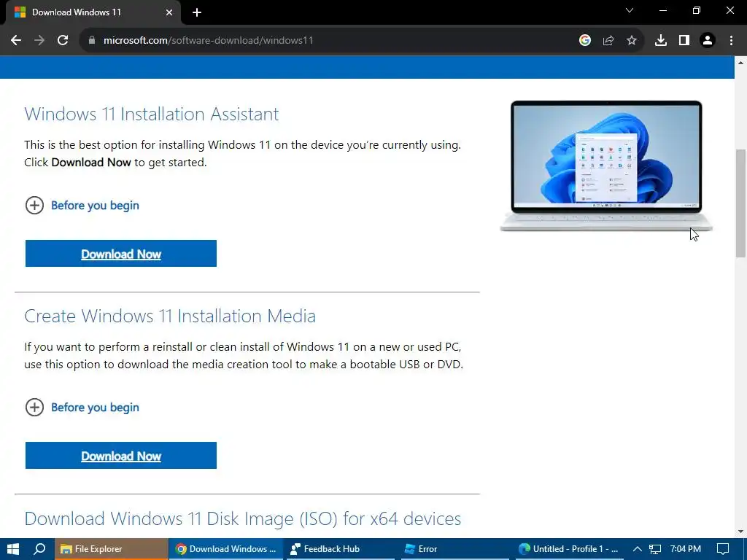Click the Windows 11 Installation Assistant heading
747x560 pixels.
[x=152, y=114]
